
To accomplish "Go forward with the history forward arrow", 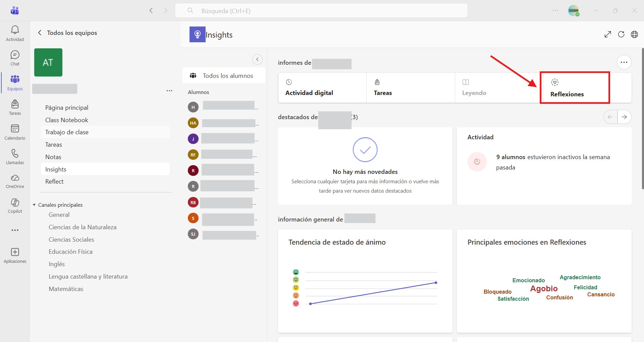I will (x=166, y=10).
